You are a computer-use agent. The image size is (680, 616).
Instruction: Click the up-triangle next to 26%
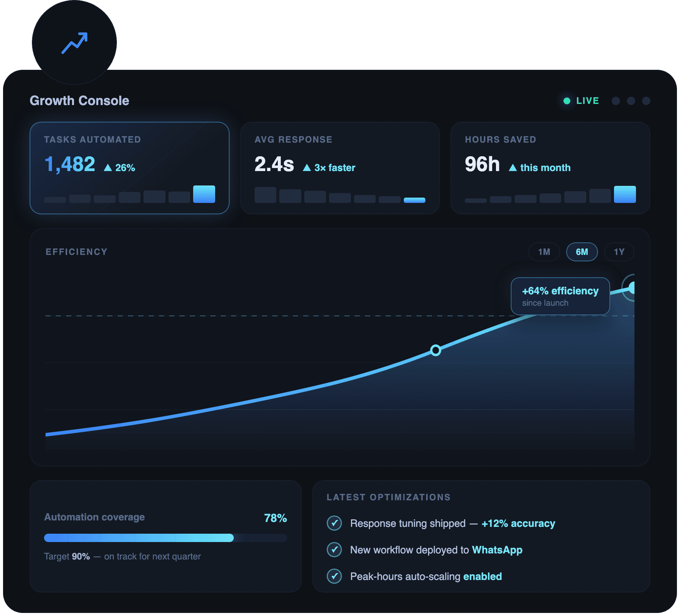coord(108,168)
